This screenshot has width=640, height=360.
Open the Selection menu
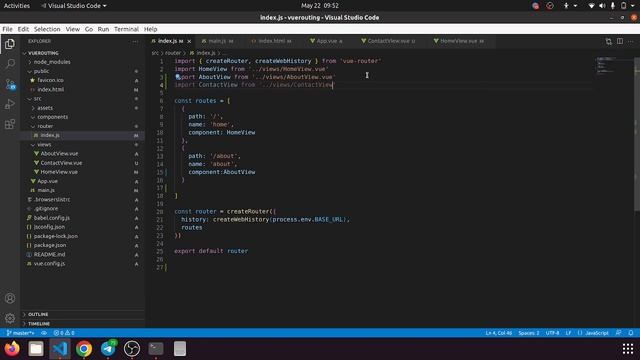(47, 29)
